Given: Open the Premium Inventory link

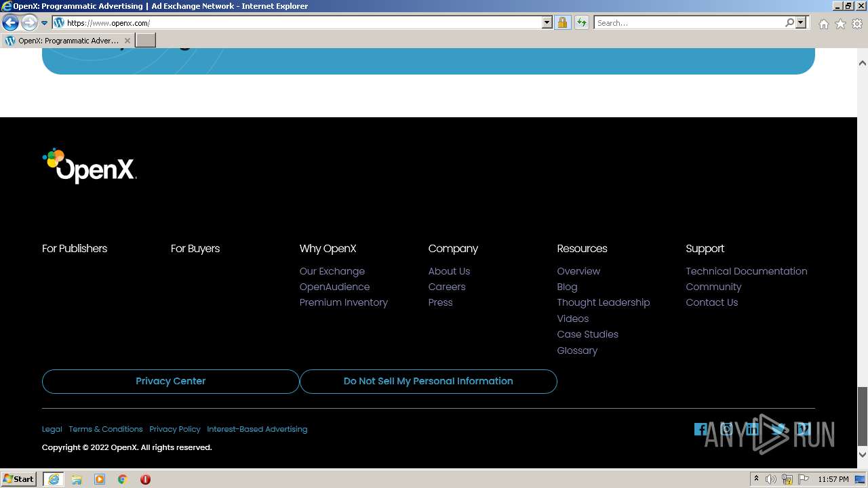Looking at the screenshot, I should [x=344, y=302].
